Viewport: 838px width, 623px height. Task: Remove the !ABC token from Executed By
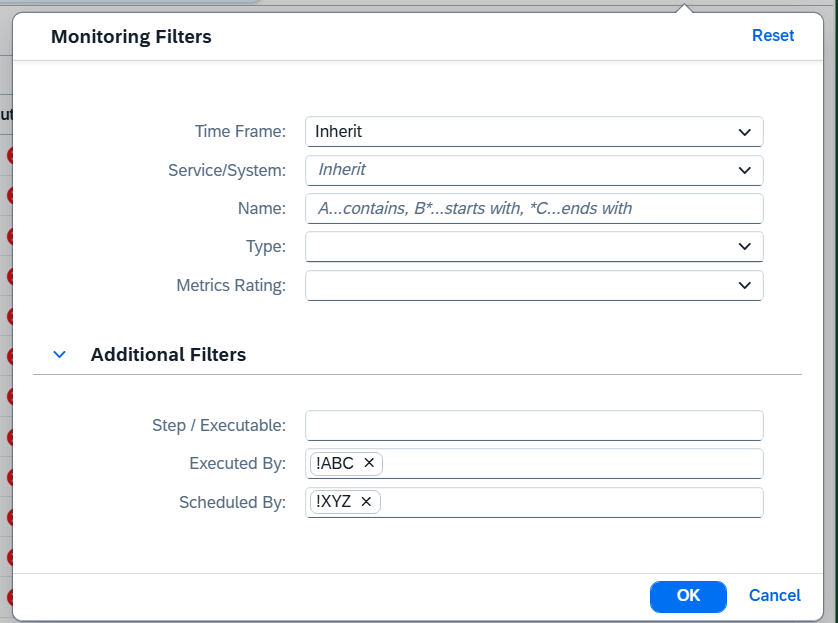(x=369, y=463)
